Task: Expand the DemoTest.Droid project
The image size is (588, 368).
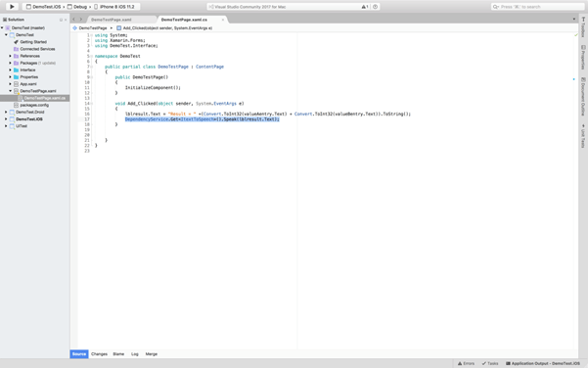Action: click(7, 112)
